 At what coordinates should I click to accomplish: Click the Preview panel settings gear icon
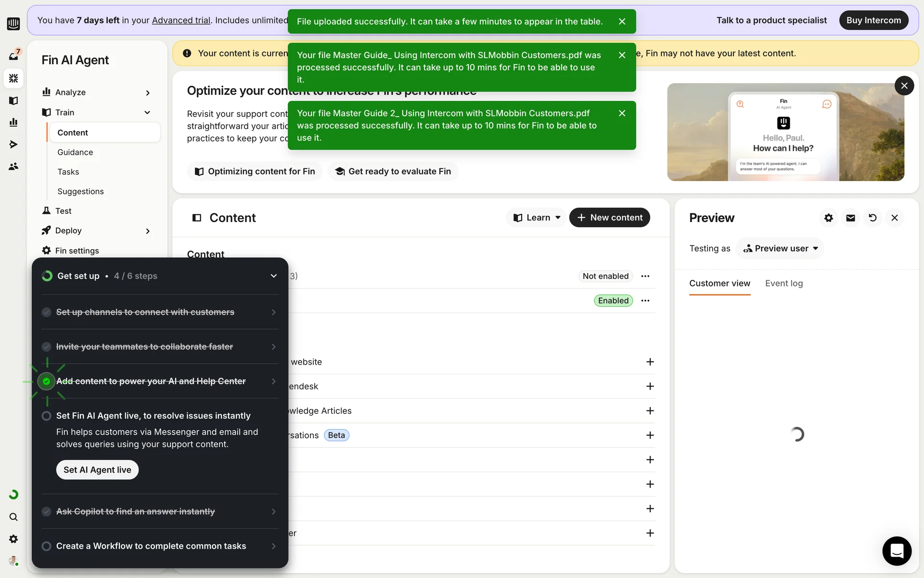(x=828, y=218)
